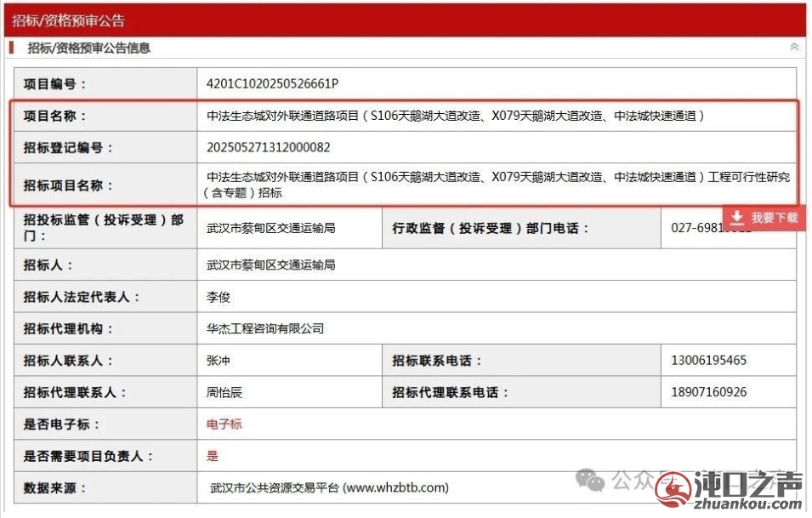Collapse the 招标/资格预审公告信息 section

pyautogui.click(x=794, y=47)
